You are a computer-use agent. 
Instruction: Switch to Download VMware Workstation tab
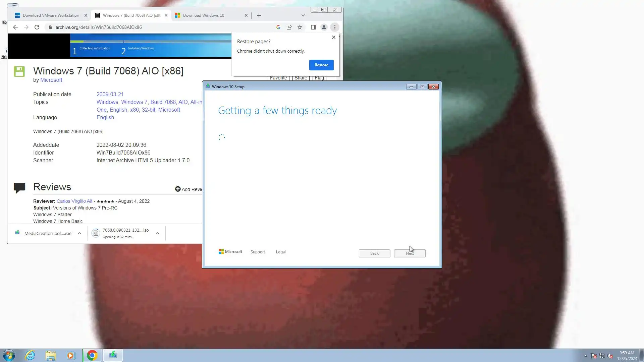click(50, 15)
